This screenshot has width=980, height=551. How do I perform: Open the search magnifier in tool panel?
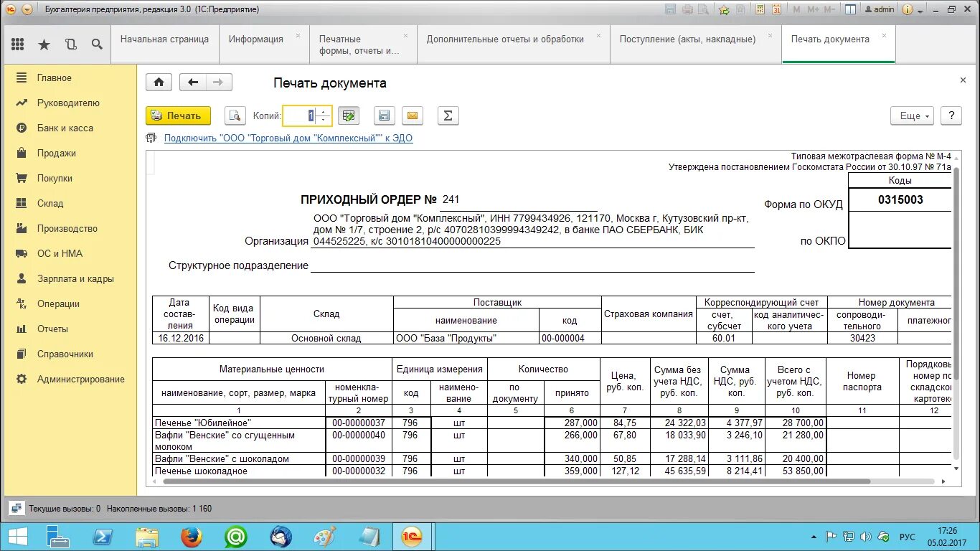point(97,44)
